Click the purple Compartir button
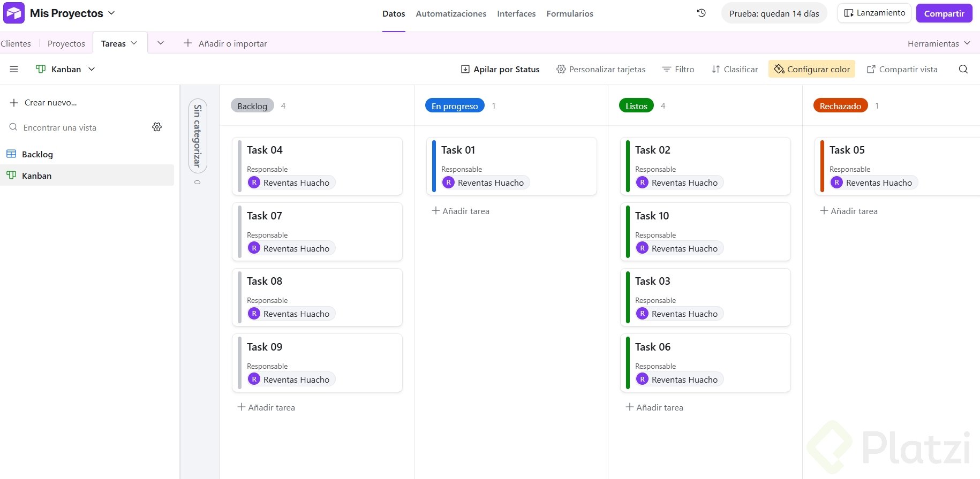Image resolution: width=980 pixels, height=479 pixels. (944, 13)
